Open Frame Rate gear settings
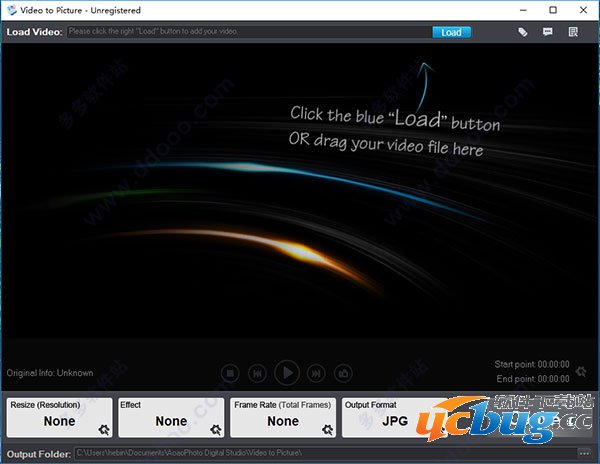The image size is (600, 464). coord(327,430)
